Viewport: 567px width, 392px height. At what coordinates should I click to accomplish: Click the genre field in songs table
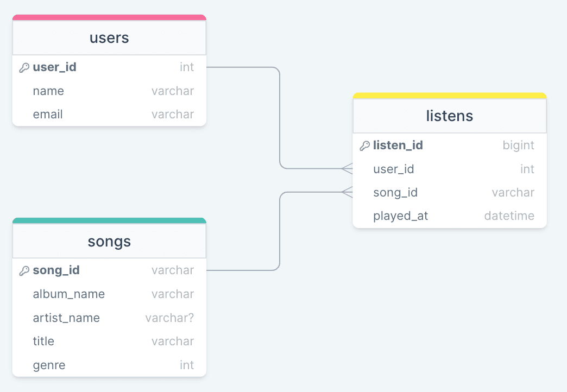pyautogui.click(x=49, y=365)
